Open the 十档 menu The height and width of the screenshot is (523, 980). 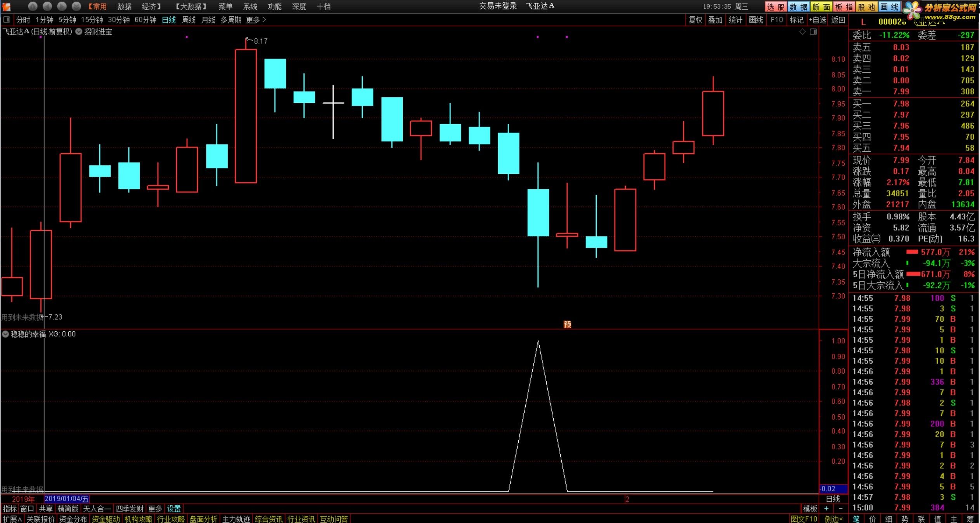(324, 7)
